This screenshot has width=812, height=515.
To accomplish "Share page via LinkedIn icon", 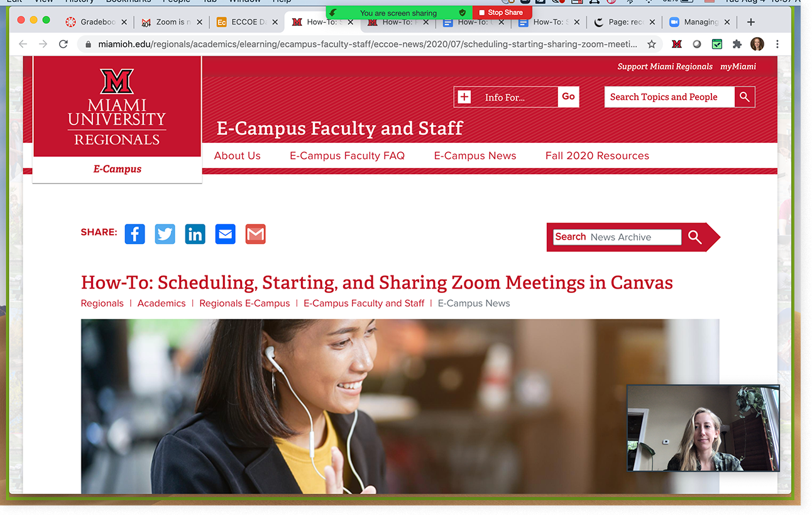I will click(x=195, y=234).
